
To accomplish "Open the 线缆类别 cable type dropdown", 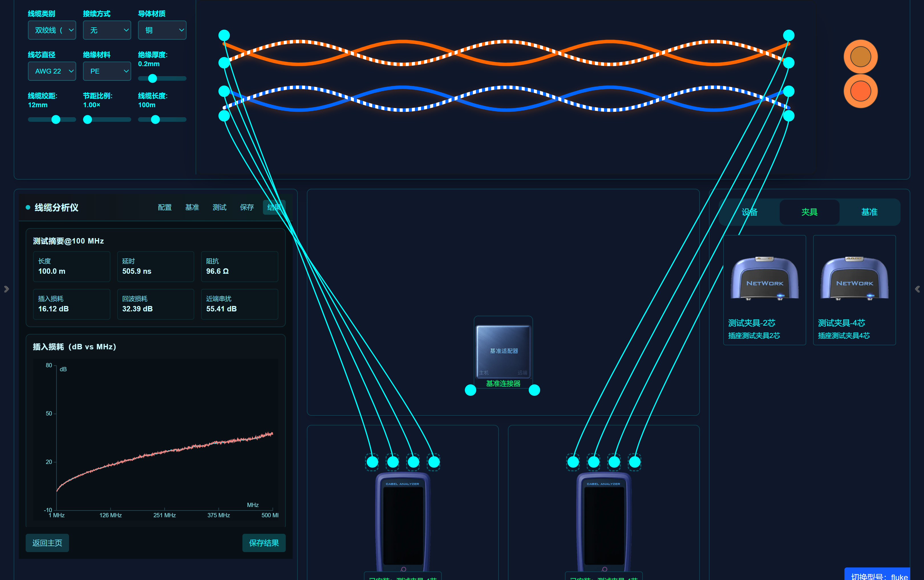I will tap(52, 30).
